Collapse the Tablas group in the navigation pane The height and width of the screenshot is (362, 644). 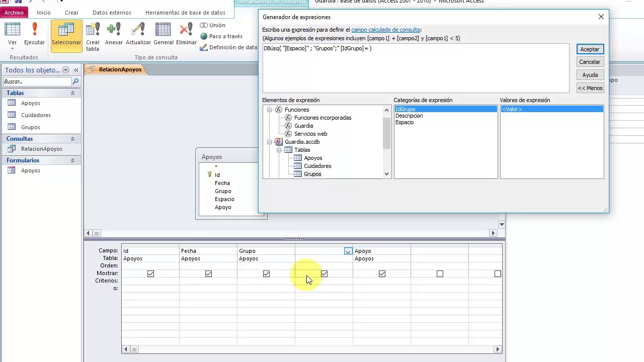[72, 93]
